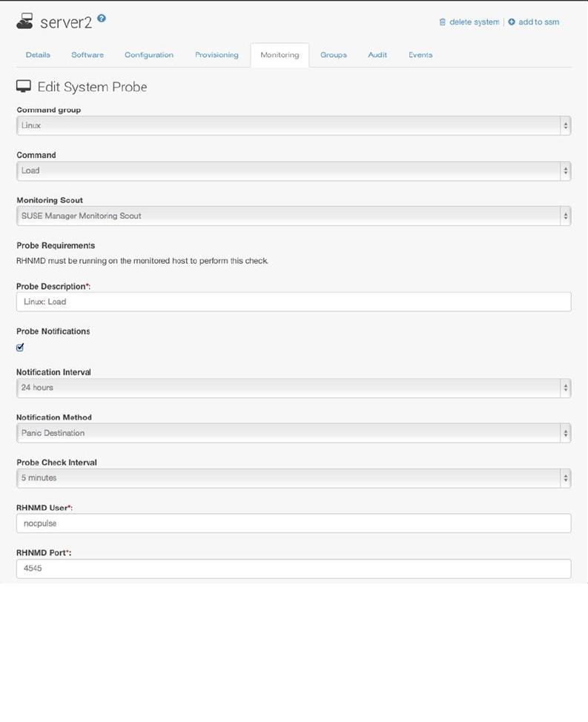Click the trash icon for delete system
Screen dimensions: 588x722
point(443,22)
